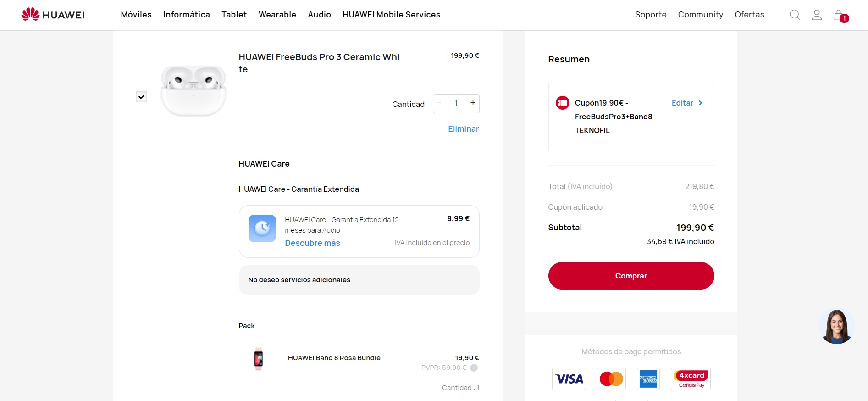Open the user account icon
Viewport: 868px width, 401px height.
point(817,15)
